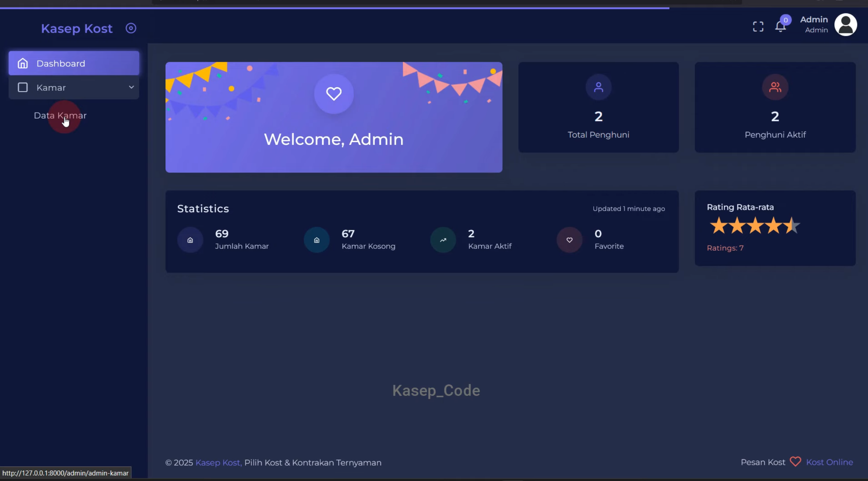
Task: Click the half-filled fifth rating star
Action: [791, 225]
